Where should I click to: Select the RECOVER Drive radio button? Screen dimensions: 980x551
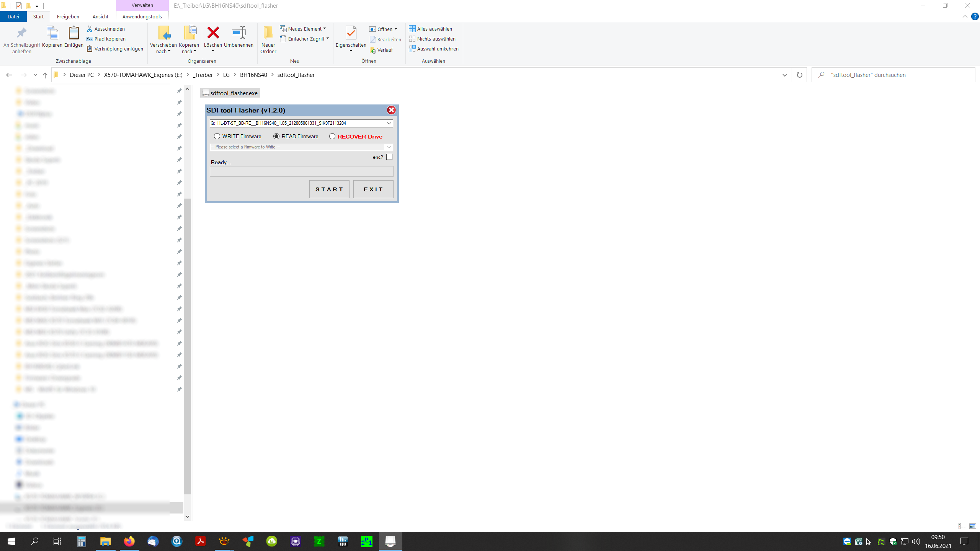[332, 136]
